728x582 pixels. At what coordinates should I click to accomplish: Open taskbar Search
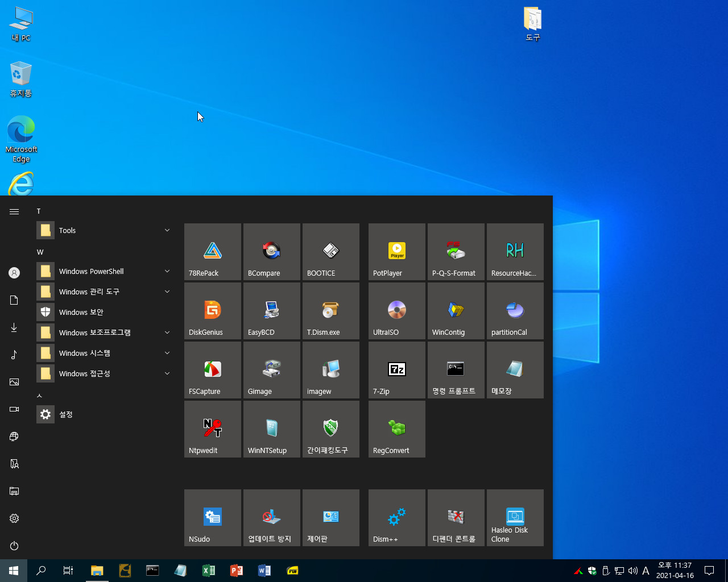coord(41,571)
